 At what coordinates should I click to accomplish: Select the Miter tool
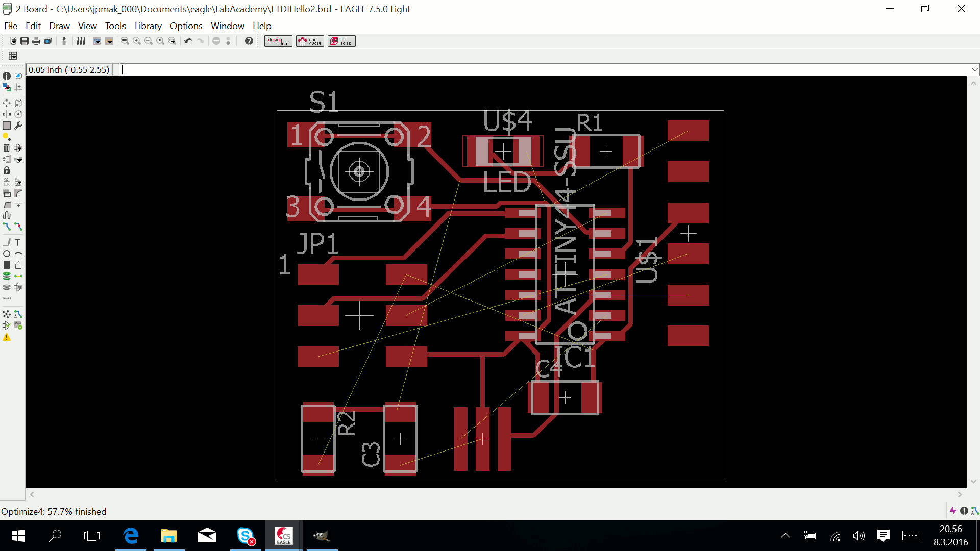pos(18,193)
